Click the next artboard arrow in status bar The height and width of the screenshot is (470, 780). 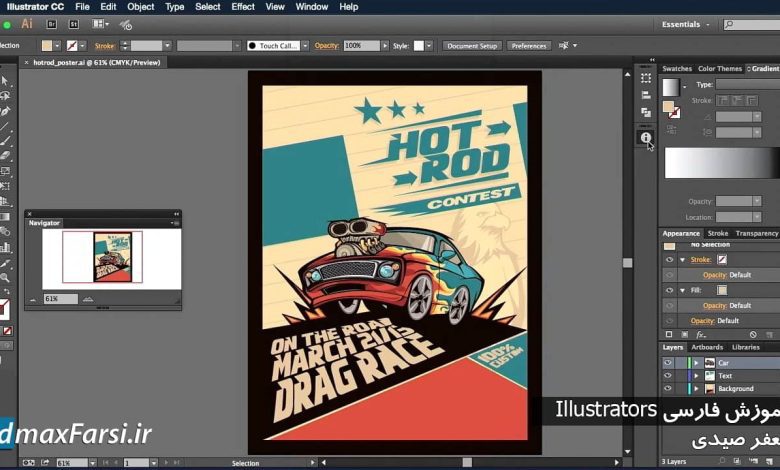(x=166, y=463)
